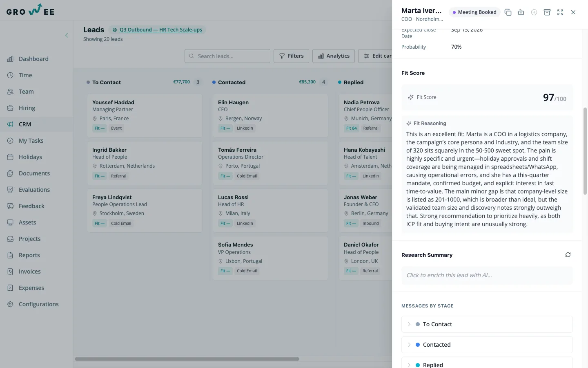Open Lucas Rossi lead card

270,210
